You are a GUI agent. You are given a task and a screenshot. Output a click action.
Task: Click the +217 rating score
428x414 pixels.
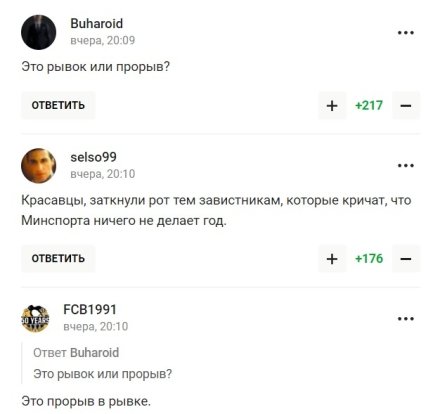(x=369, y=106)
